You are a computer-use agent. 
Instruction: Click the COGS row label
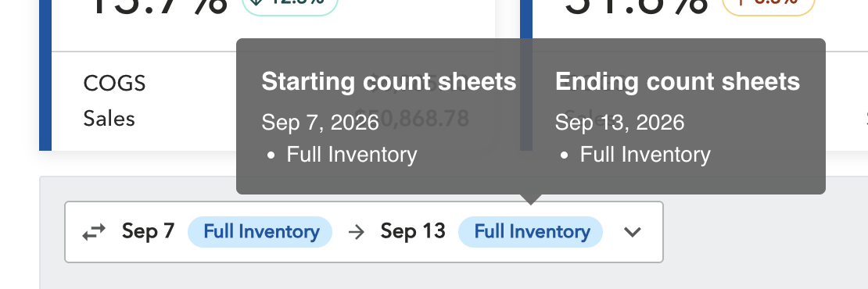[x=115, y=84]
